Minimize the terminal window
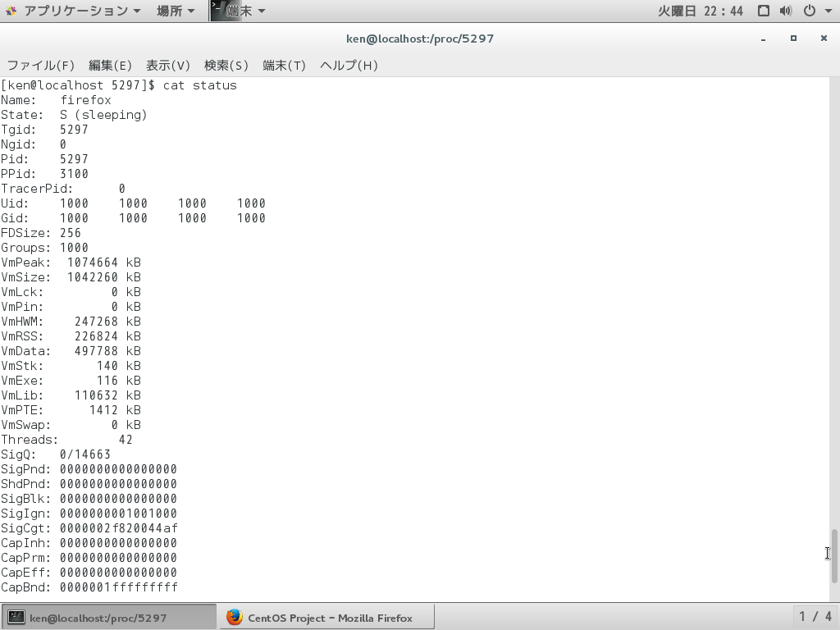 (x=763, y=39)
